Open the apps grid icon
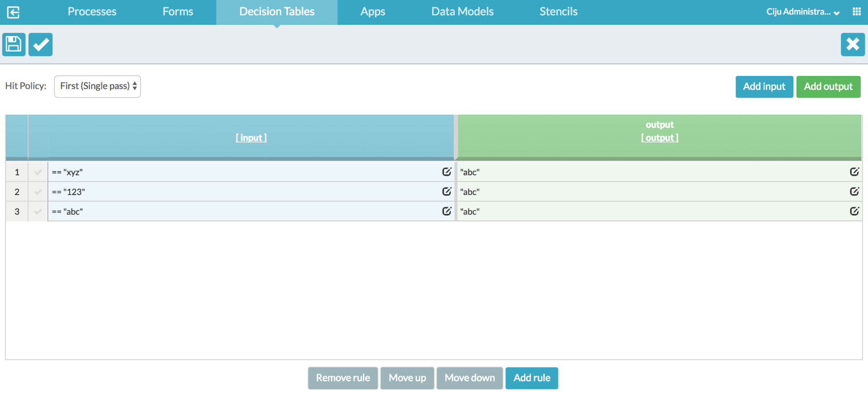 [x=856, y=12]
